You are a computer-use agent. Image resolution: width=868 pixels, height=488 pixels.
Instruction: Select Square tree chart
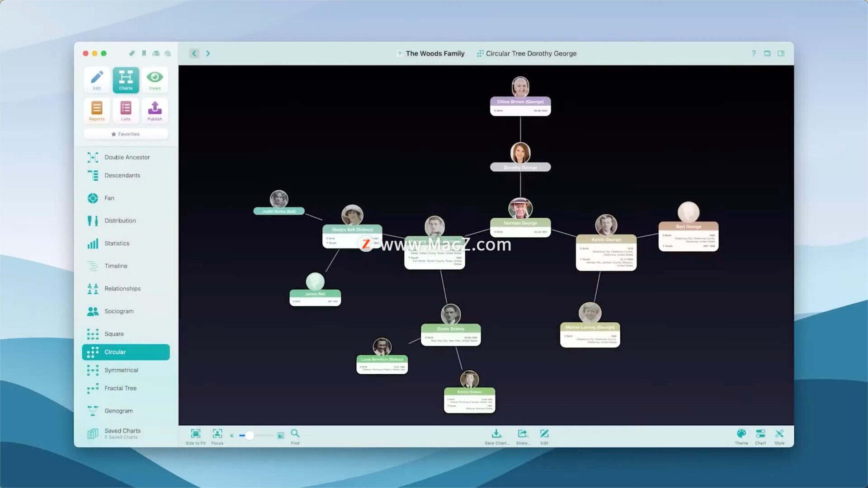pos(126,334)
